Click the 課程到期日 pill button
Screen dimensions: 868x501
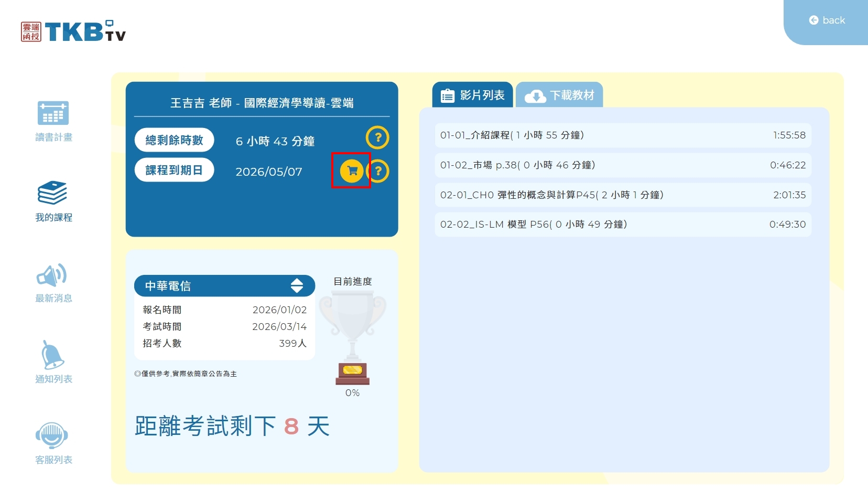[174, 170]
